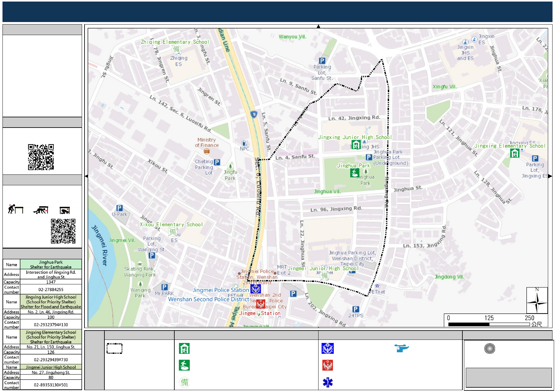Click address 'No. 21, Ln. 150, Jinghua St.'
The image size is (555, 392).
(51, 347)
